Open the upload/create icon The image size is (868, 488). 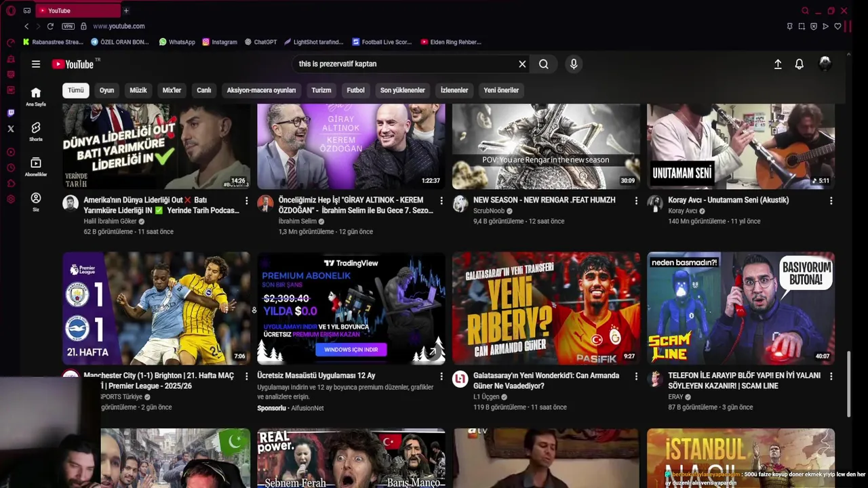778,64
